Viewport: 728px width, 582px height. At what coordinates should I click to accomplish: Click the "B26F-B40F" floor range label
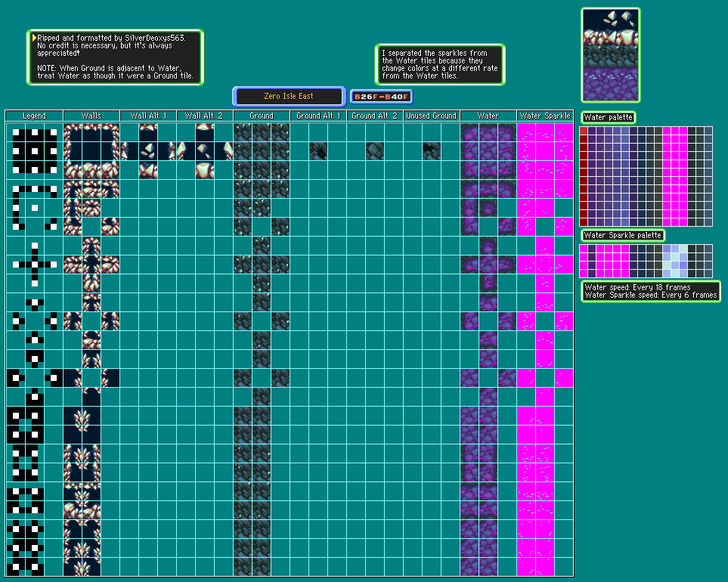tap(381, 97)
